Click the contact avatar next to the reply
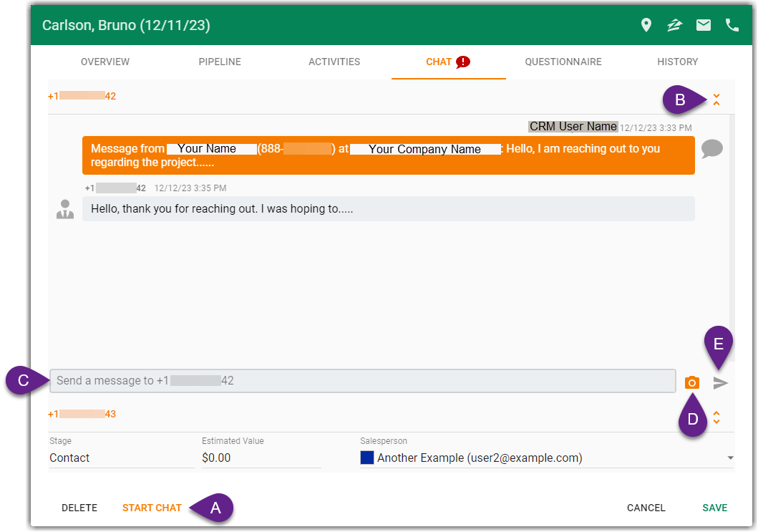This screenshot has height=532, width=758. [x=65, y=208]
